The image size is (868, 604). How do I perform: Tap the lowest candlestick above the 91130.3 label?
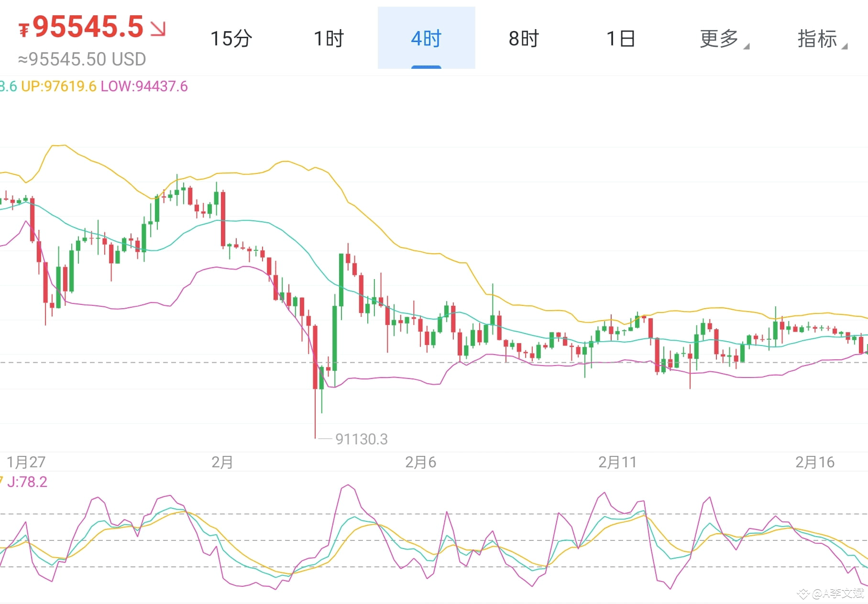point(315,381)
